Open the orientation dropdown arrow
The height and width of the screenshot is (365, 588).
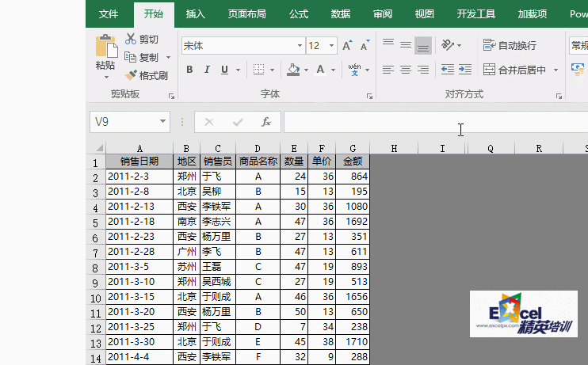pyautogui.click(x=460, y=45)
